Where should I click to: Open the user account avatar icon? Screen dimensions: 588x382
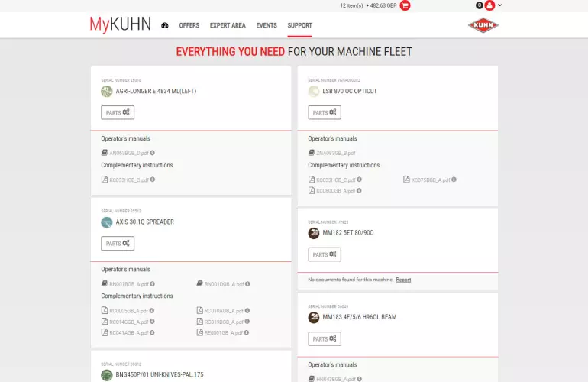(x=489, y=5)
